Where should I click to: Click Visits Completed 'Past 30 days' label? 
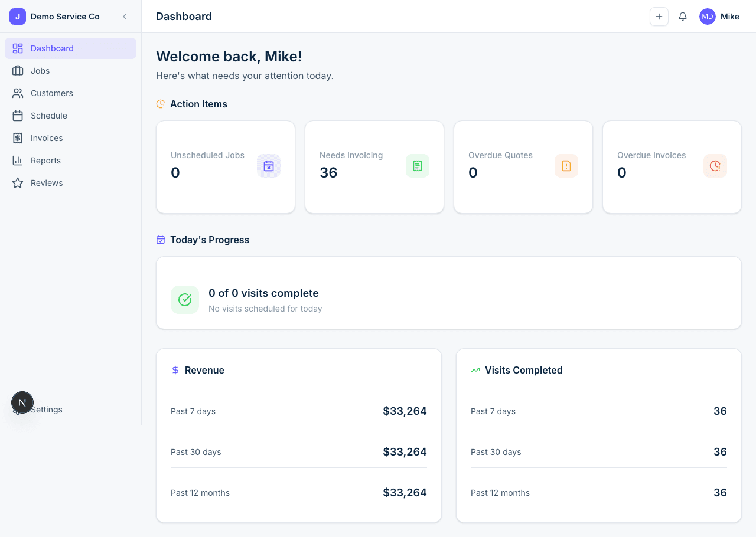tap(496, 452)
